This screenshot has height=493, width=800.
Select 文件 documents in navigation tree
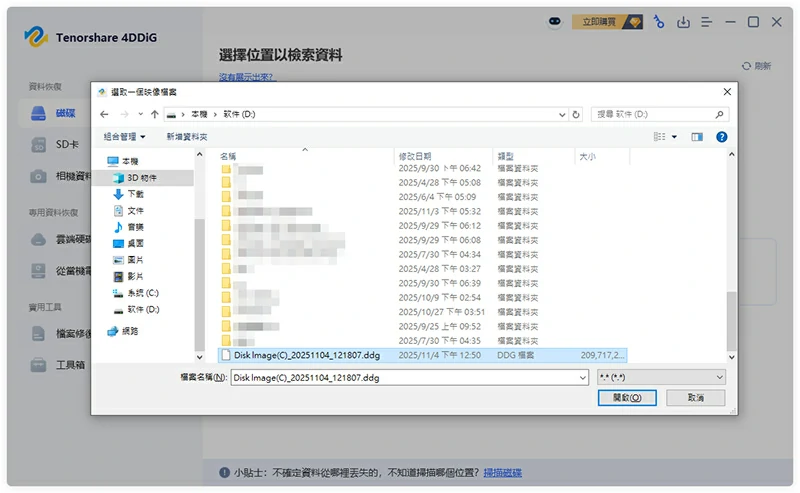(129, 210)
